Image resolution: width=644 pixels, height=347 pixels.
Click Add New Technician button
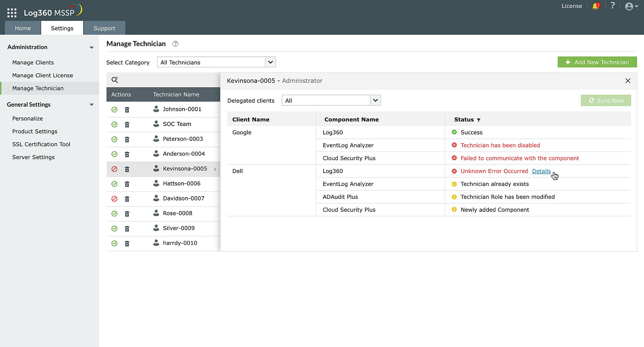[x=597, y=62]
